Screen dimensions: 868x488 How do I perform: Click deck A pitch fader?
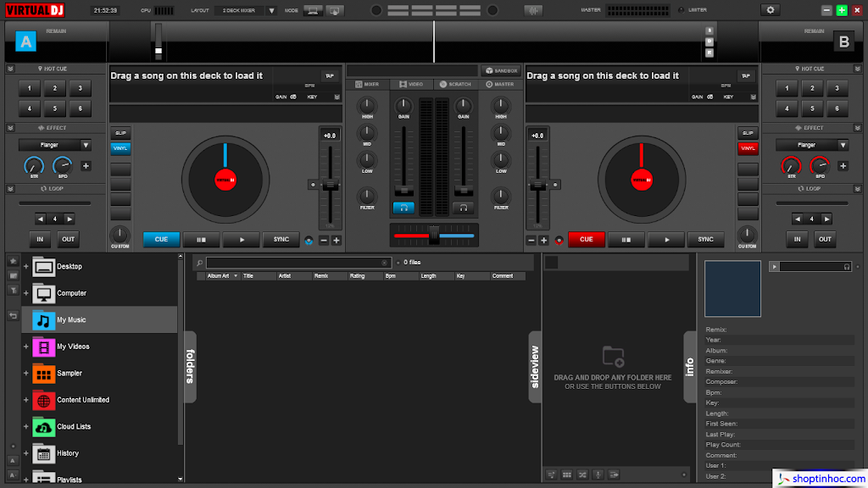(331, 186)
